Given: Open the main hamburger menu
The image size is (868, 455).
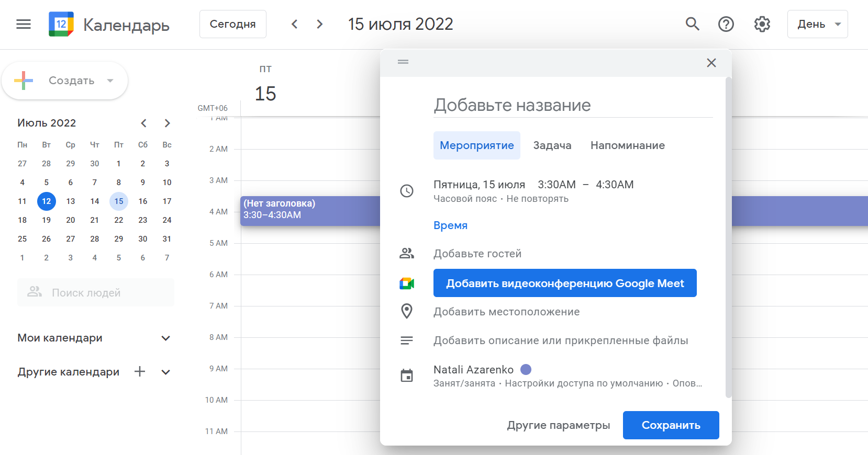Looking at the screenshot, I should pos(24,24).
